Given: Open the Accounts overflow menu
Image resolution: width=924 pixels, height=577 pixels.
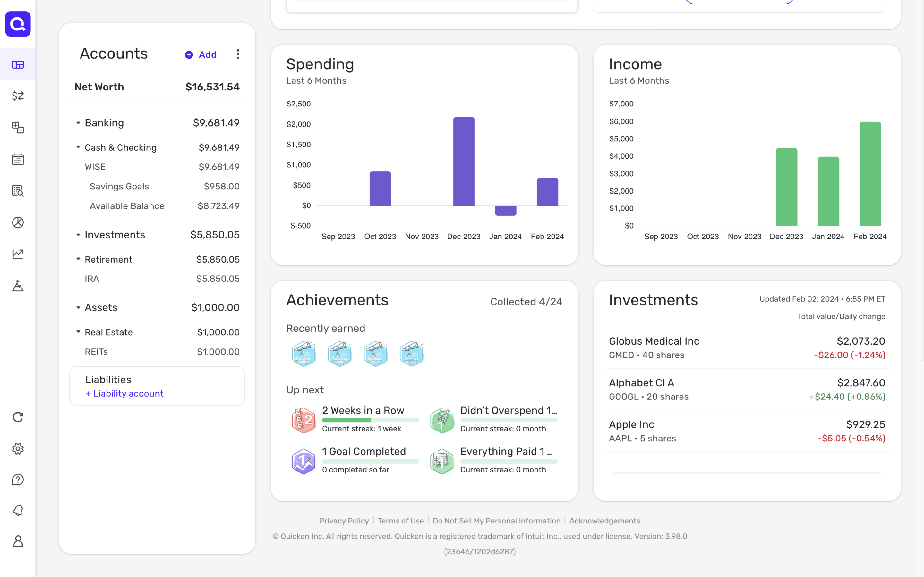Looking at the screenshot, I should coord(238,54).
